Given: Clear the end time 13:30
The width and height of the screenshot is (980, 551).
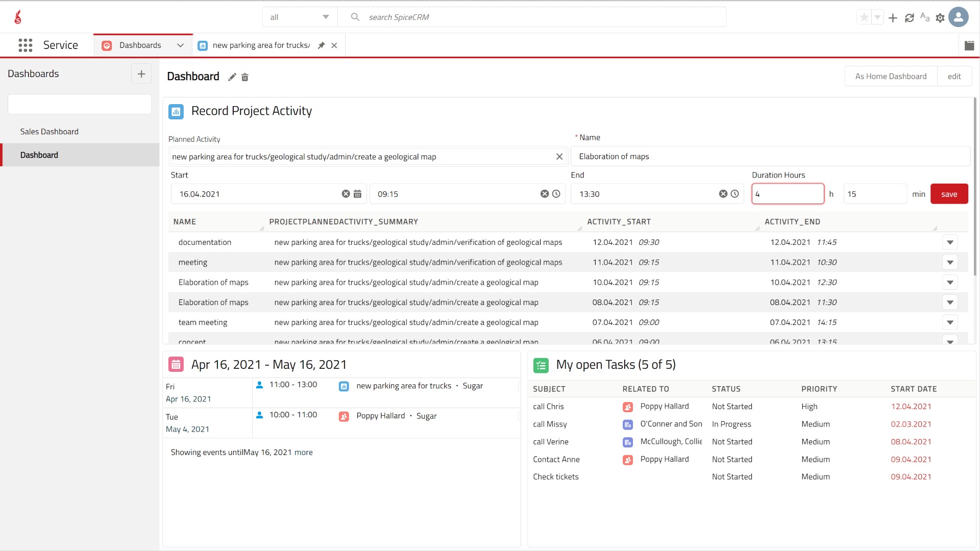Looking at the screenshot, I should pyautogui.click(x=723, y=194).
